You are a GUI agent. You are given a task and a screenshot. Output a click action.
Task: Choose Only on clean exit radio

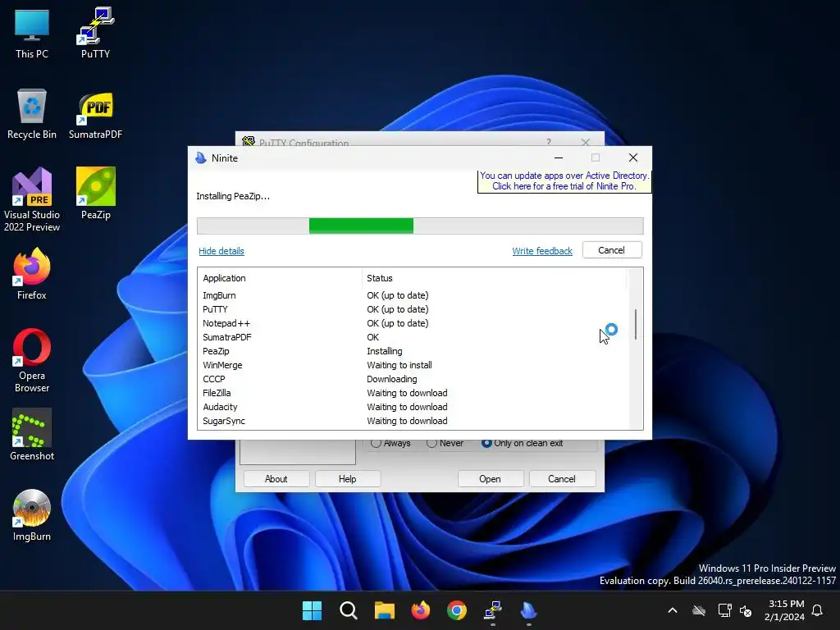point(486,443)
